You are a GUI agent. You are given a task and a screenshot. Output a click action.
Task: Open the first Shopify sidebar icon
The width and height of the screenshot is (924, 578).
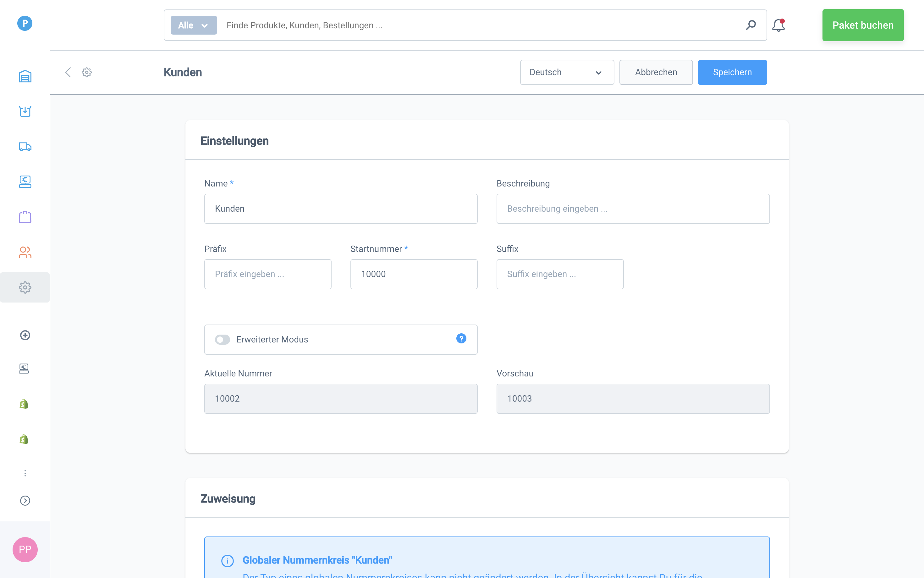point(24,404)
